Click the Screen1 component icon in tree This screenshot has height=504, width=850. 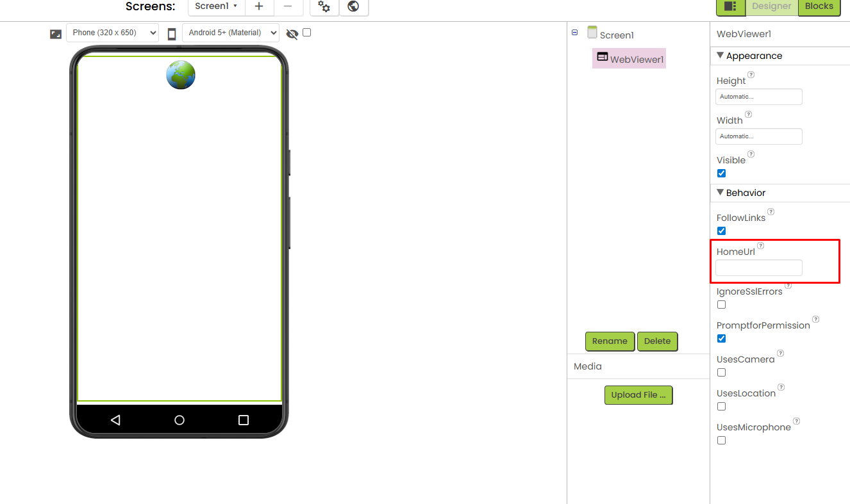(x=592, y=32)
